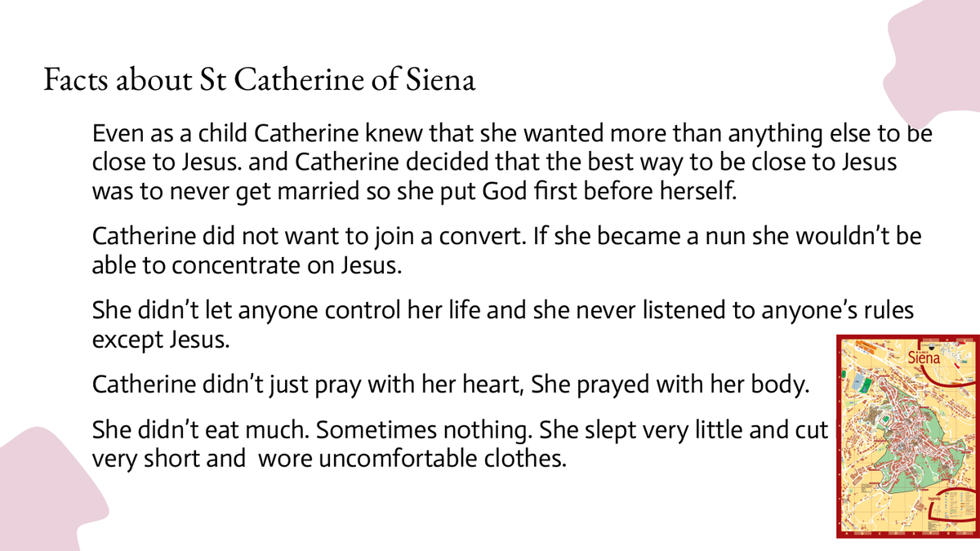
Task: Click the red "Siena" heading on the map
Action: 924,357
